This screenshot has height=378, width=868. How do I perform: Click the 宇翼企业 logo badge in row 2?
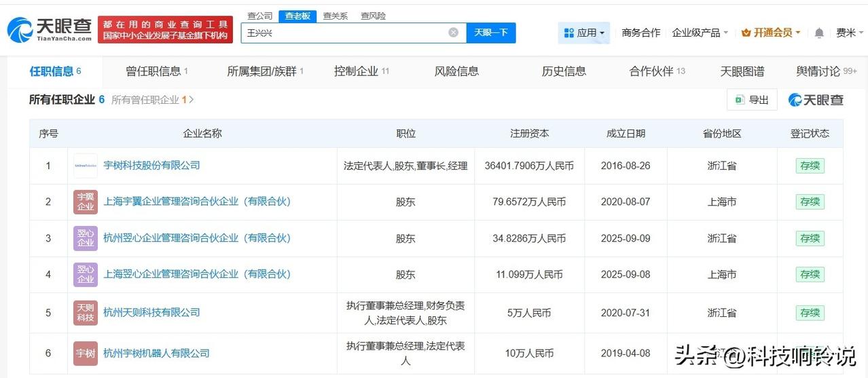86,202
